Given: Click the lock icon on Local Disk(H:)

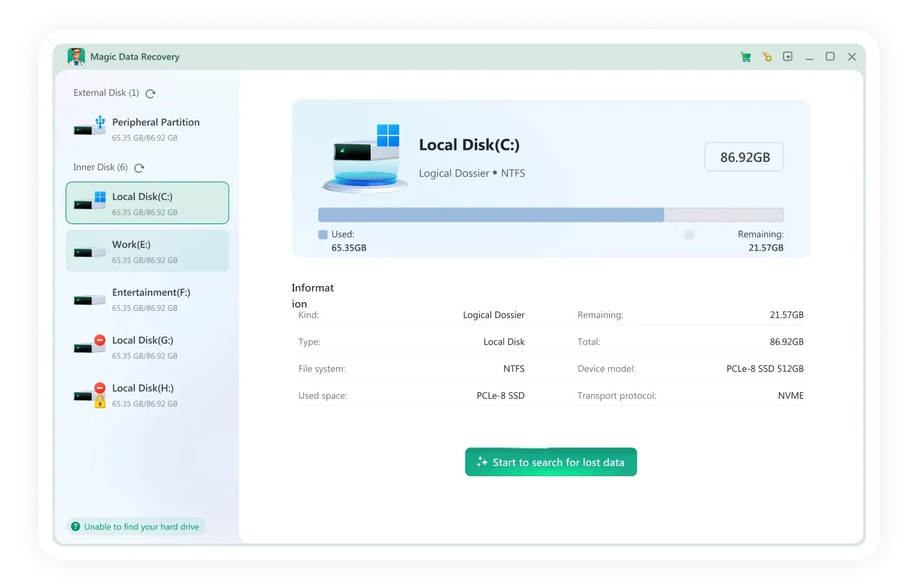Looking at the screenshot, I should (x=100, y=402).
